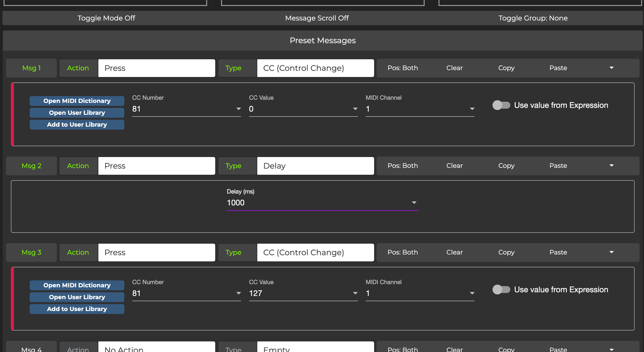
Task: Click Paste for Msg 3
Action: click(x=558, y=252)
